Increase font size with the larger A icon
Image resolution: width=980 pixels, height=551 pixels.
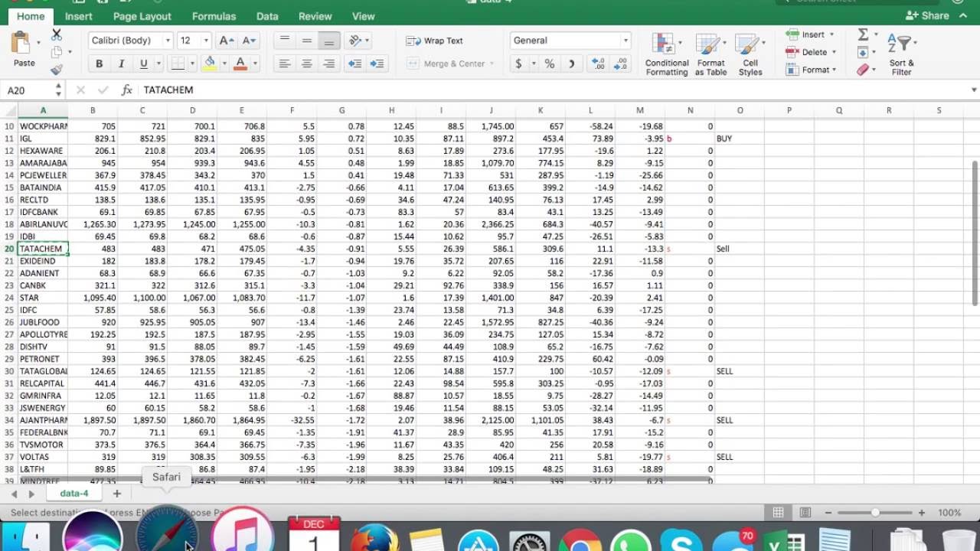click(227, 41)
